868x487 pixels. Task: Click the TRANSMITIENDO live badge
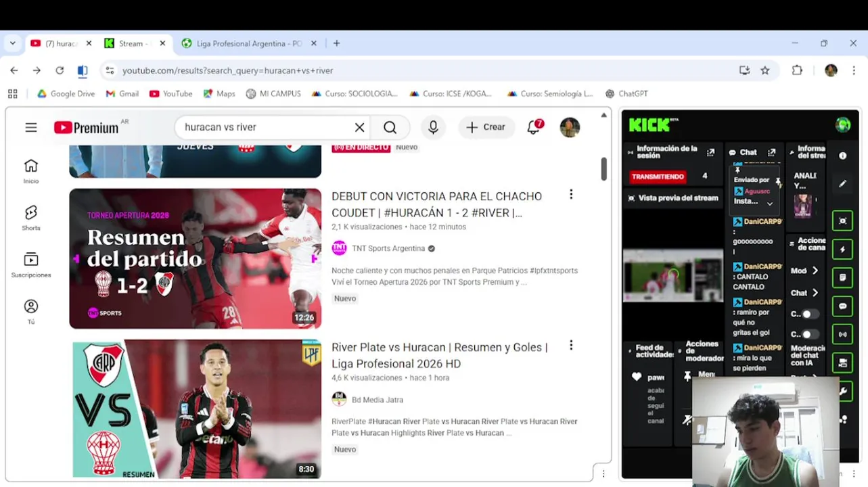pyautogui.click(x=658, y=177)
